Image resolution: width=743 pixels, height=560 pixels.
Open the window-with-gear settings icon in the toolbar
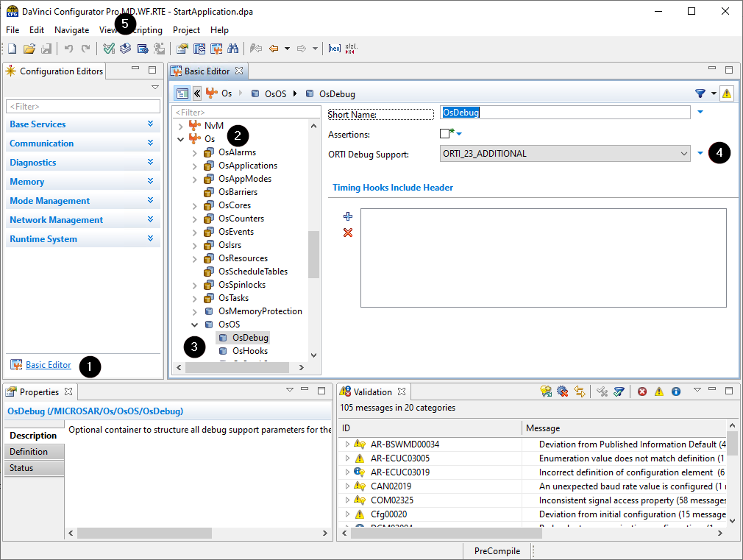click(x=143, y=49)
